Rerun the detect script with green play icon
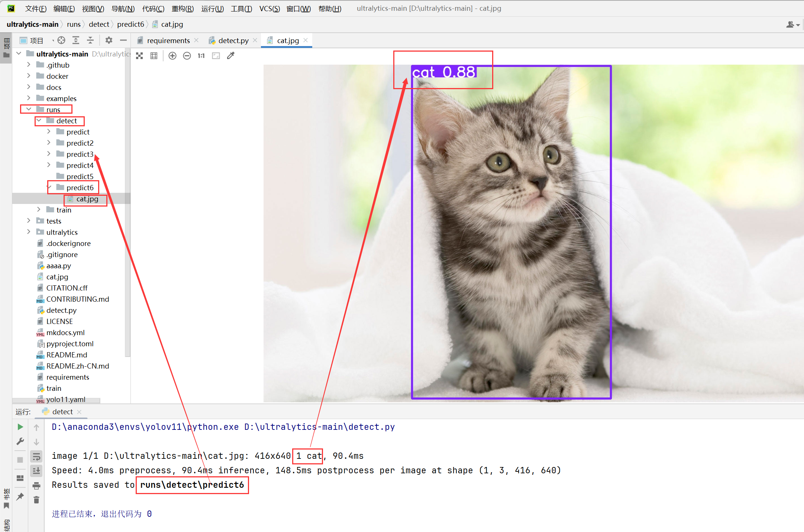The width and height of the screenshot is (804, 532). (x=20, y=427)
